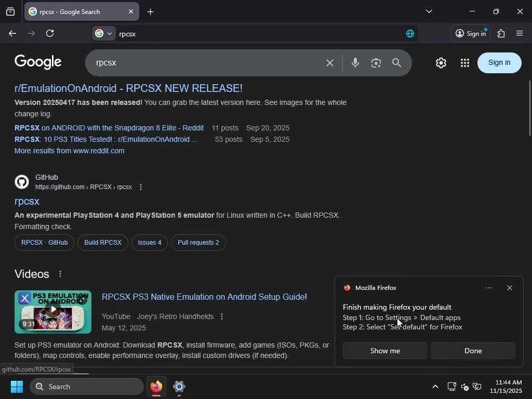Dismiss the Mozilla Firefox notification
Image resolution: width=532 pixels, height=399 pixels.
click(x=509, y=288)
